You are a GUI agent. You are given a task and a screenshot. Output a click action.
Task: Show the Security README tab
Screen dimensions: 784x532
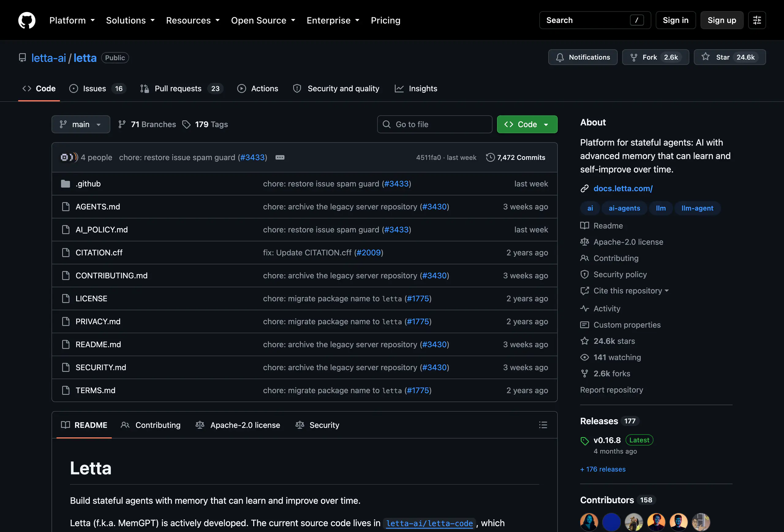318,425
